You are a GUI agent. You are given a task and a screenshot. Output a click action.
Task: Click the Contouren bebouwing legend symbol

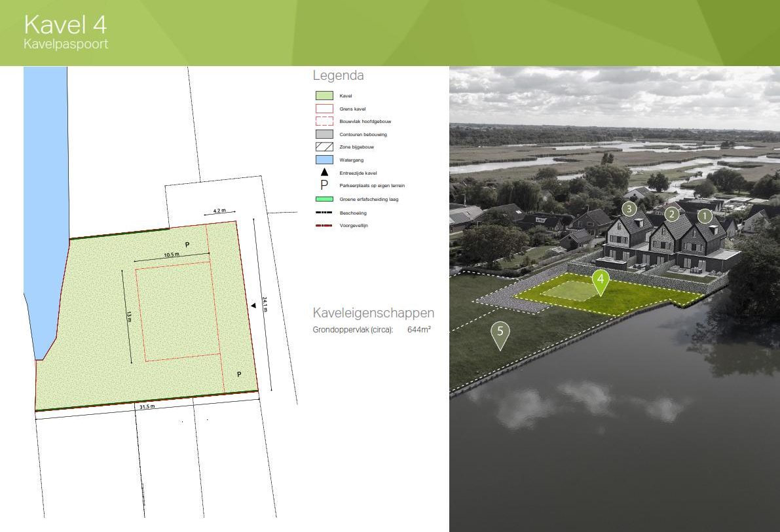pyautogui.click(x=324, y=134)
